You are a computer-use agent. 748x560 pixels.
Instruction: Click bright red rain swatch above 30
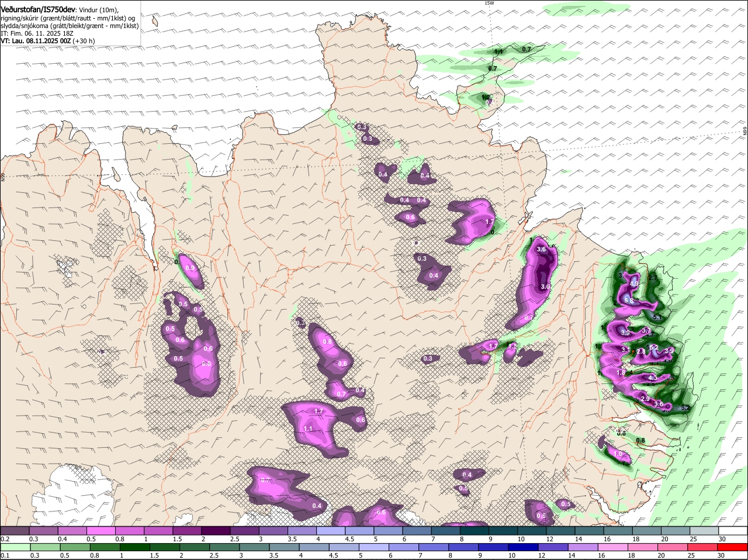(732, 547)
